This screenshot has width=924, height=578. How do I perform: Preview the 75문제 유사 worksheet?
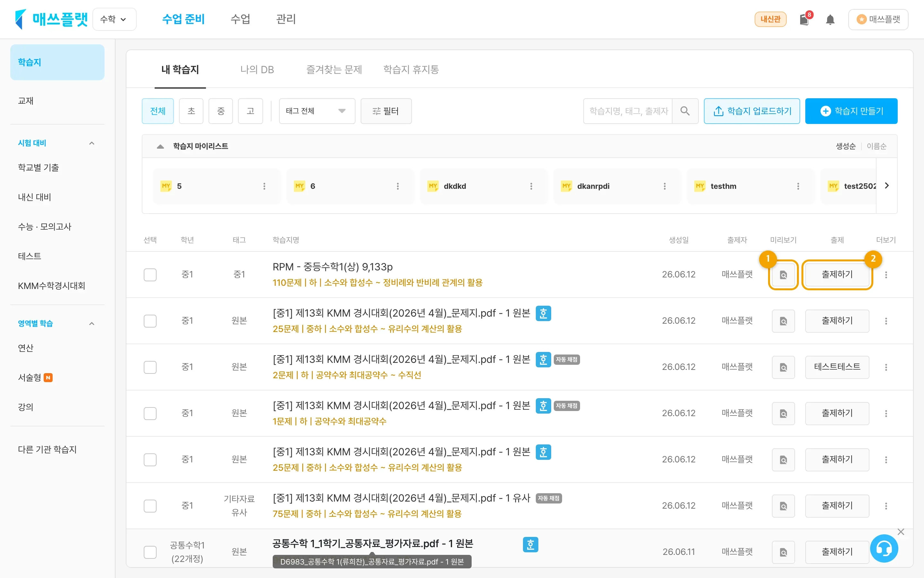click(783, 506)
